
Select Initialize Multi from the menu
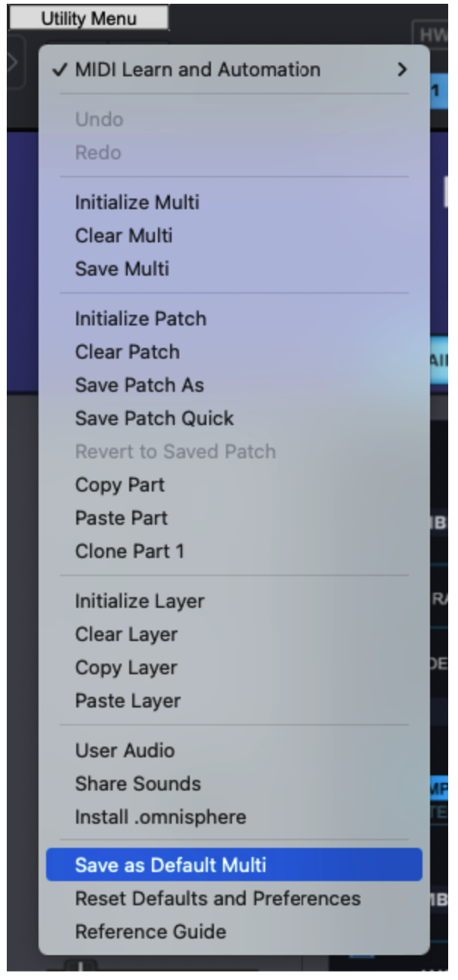click(137, 202)
